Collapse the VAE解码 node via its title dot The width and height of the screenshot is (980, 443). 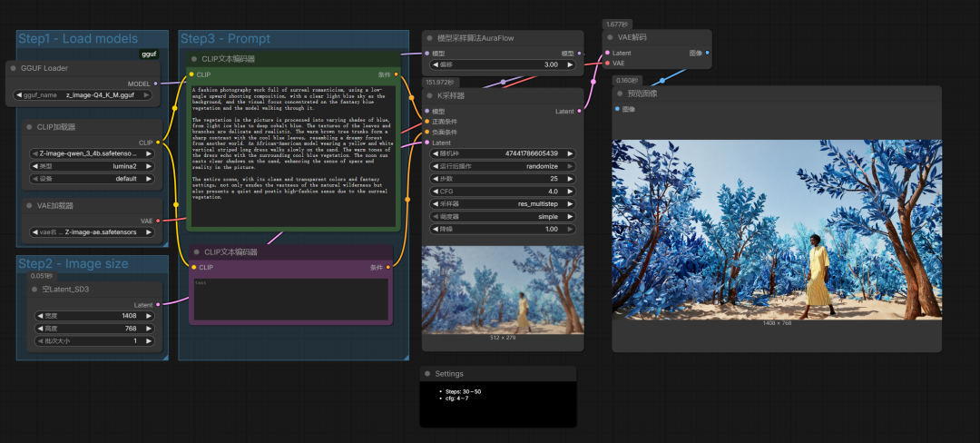pyautogui.click(x=610, y=37)
